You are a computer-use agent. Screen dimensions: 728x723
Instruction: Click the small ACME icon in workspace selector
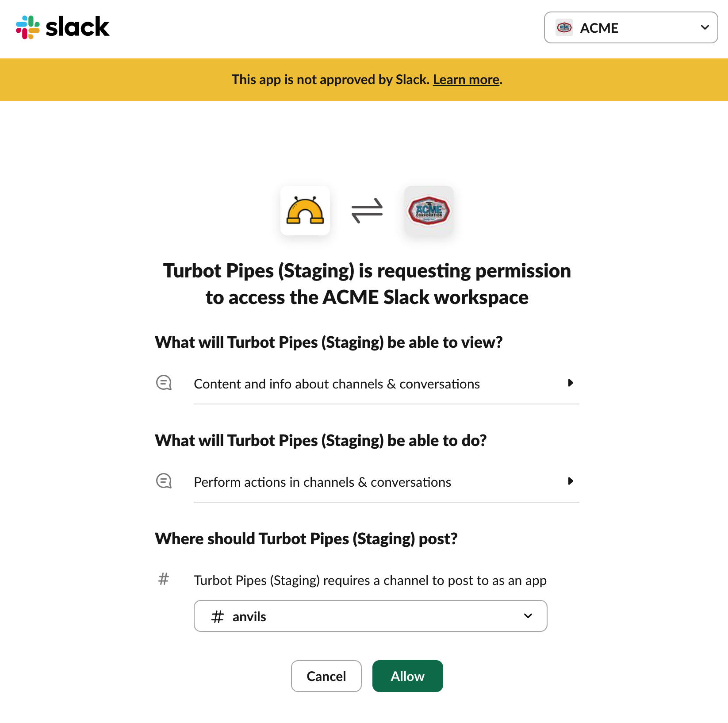(x=564, y=27)
